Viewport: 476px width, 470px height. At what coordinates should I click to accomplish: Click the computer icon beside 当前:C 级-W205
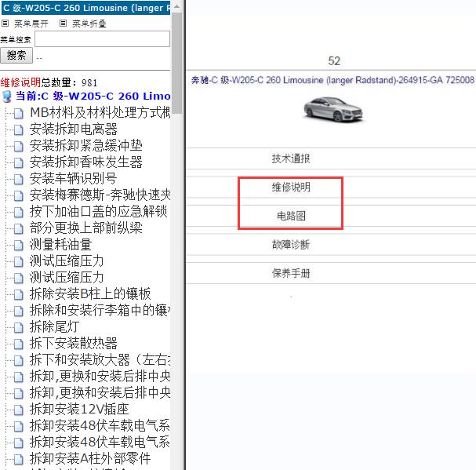(x=7, y=97)
